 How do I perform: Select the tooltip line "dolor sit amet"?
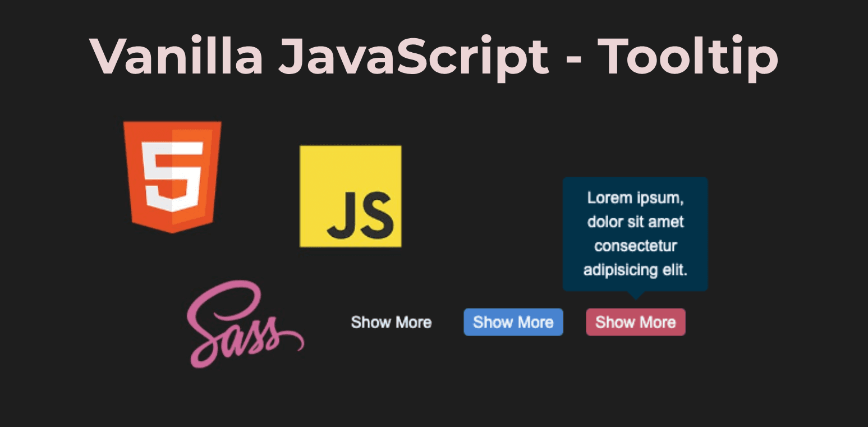pyautogui.click(x=635, y=222)
